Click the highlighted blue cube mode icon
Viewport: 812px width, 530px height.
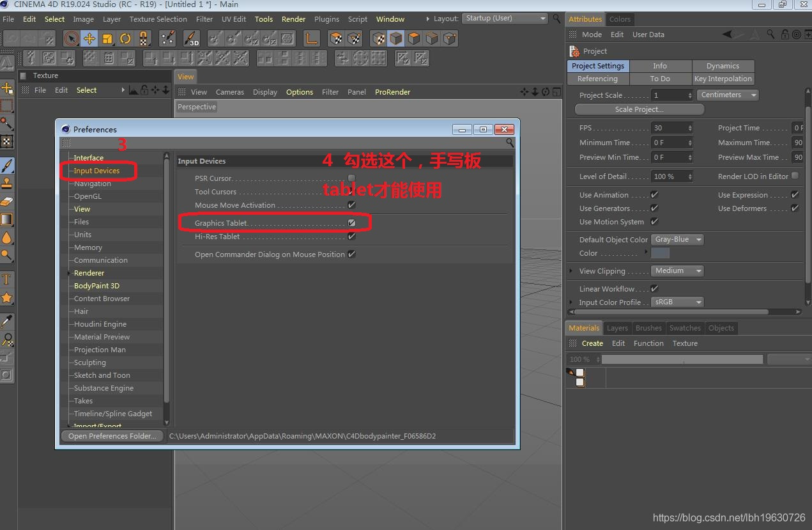(396, 38)
